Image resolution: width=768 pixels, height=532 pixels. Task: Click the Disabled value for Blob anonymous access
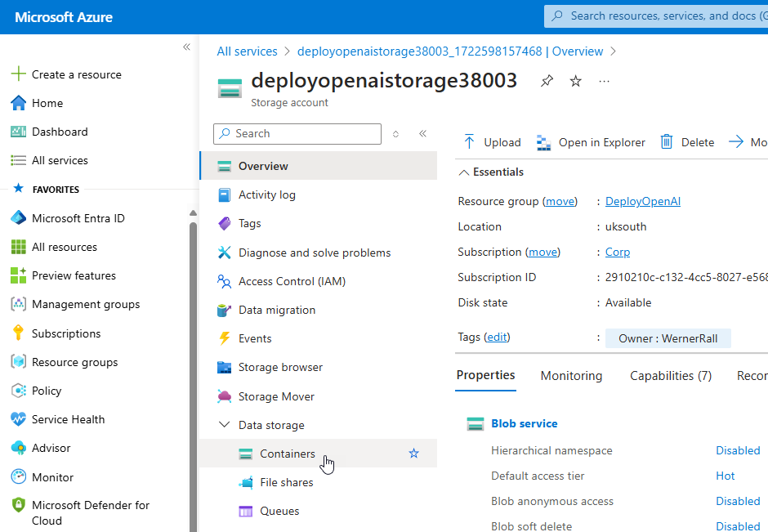[x=738, y=501]
